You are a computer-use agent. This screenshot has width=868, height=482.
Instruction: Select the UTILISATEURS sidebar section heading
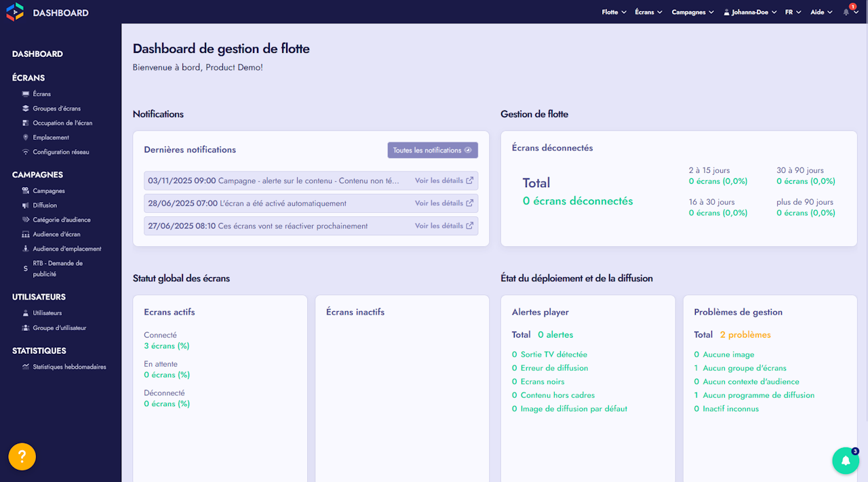(39, 297)
